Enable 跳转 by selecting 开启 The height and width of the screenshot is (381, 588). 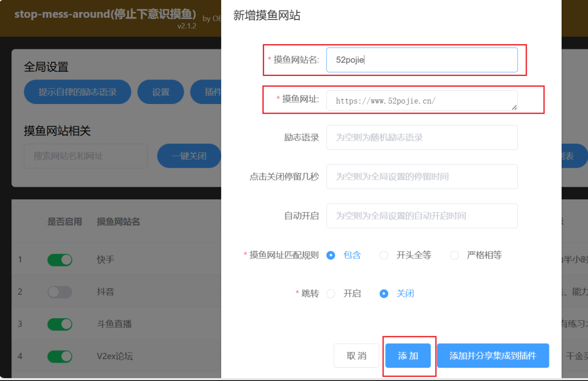[x=331, y=293]
